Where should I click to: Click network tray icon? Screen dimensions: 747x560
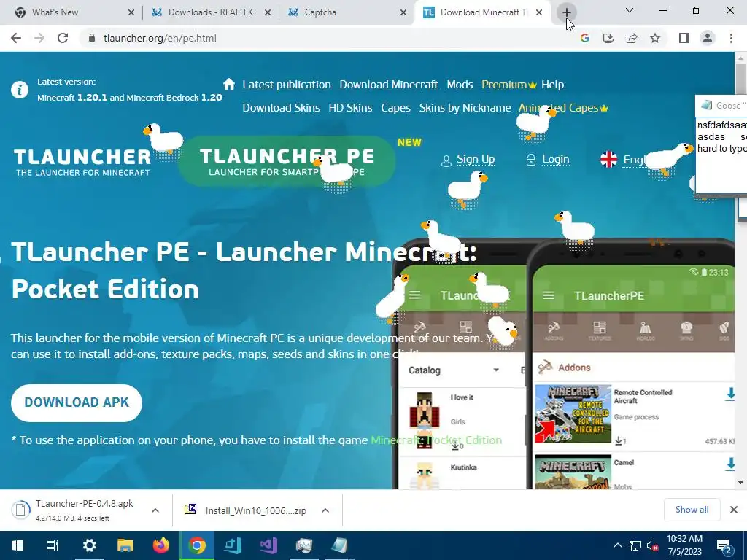click(635, 545)
